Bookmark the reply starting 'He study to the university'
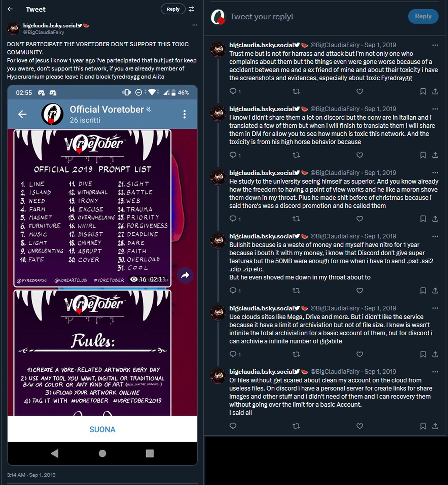This screenshot has width=448, height=485. click(x=423, y=219)
